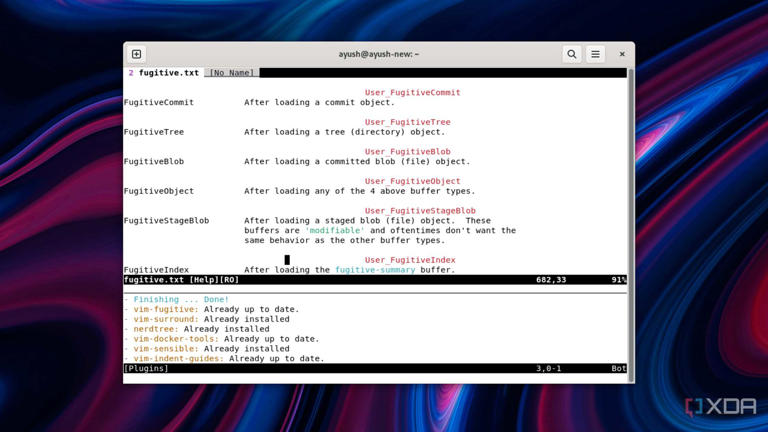Click the User_FugitiveCommit tag
Screen dimensions: 768x432
coord(412,92)
